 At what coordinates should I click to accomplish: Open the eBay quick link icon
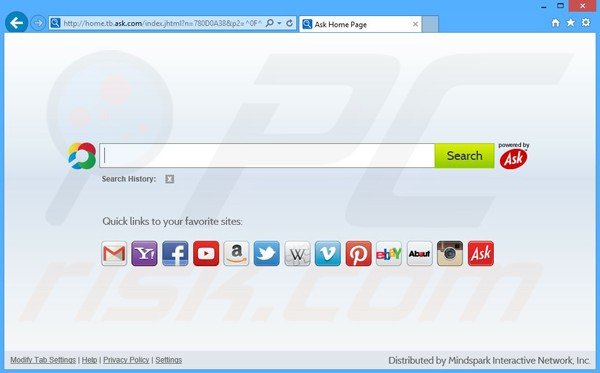point(389,253)
